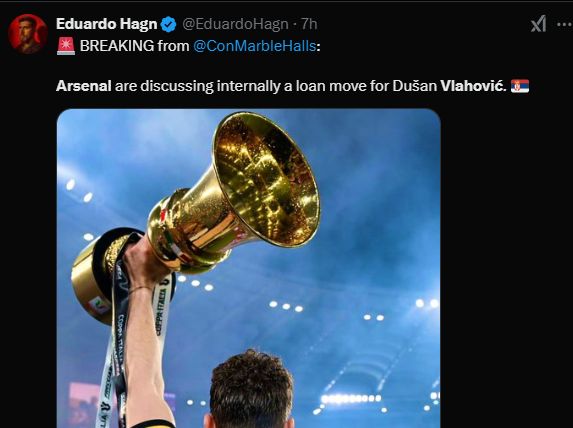Click the blue verified badge

coord(168,24)
